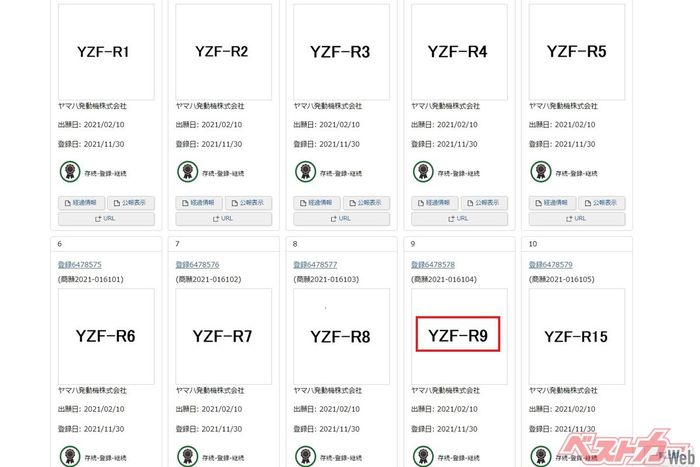
Task: Click the YZF-R7 trademark thumbnail
Action: click(x=223, y=336)
